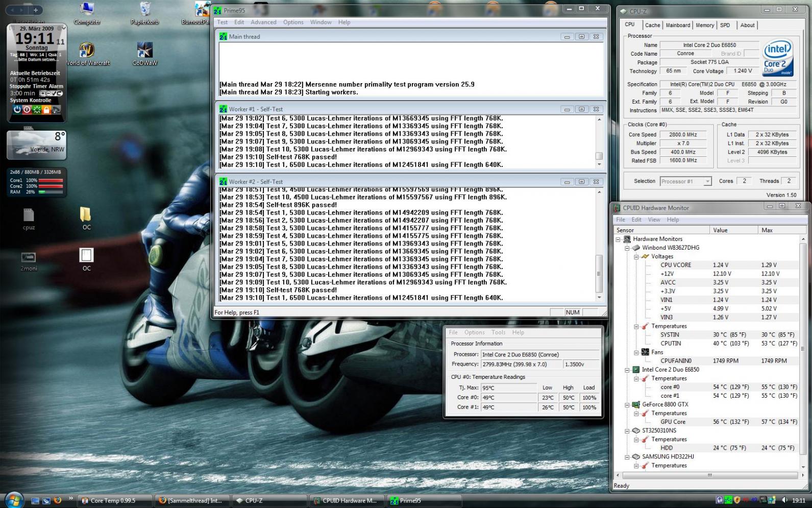The width and height of the screenshot is (812, 508).
Task: Click the RAM 26% usage bar in gadget
Action: point(51,192)
